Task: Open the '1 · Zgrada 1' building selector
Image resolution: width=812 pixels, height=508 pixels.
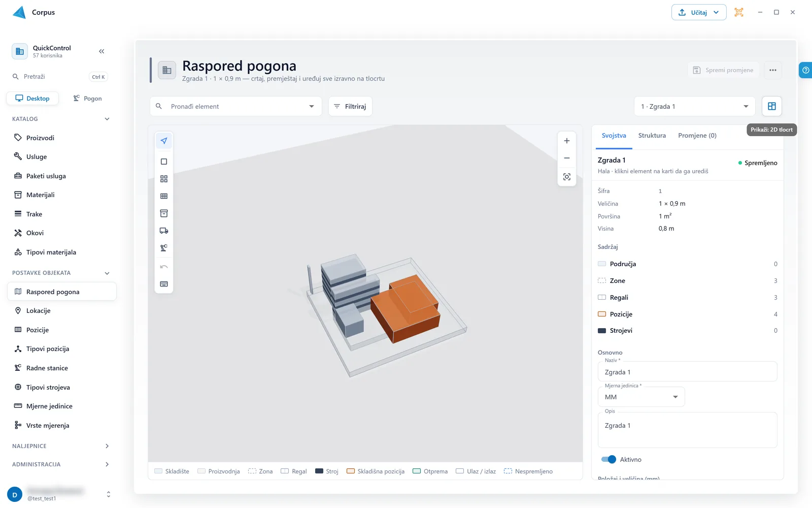Action: 695,106
